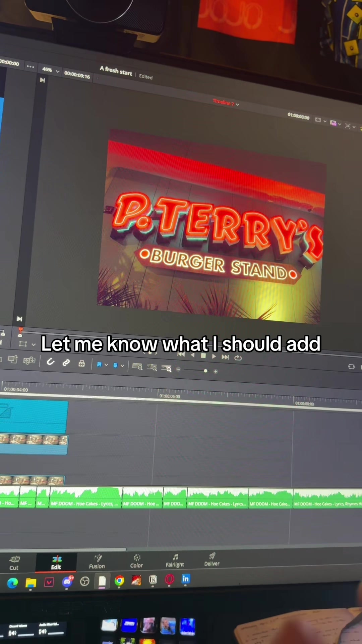
Task: Click the timeline zoom out minus button
Action: [x=178, y=369]
